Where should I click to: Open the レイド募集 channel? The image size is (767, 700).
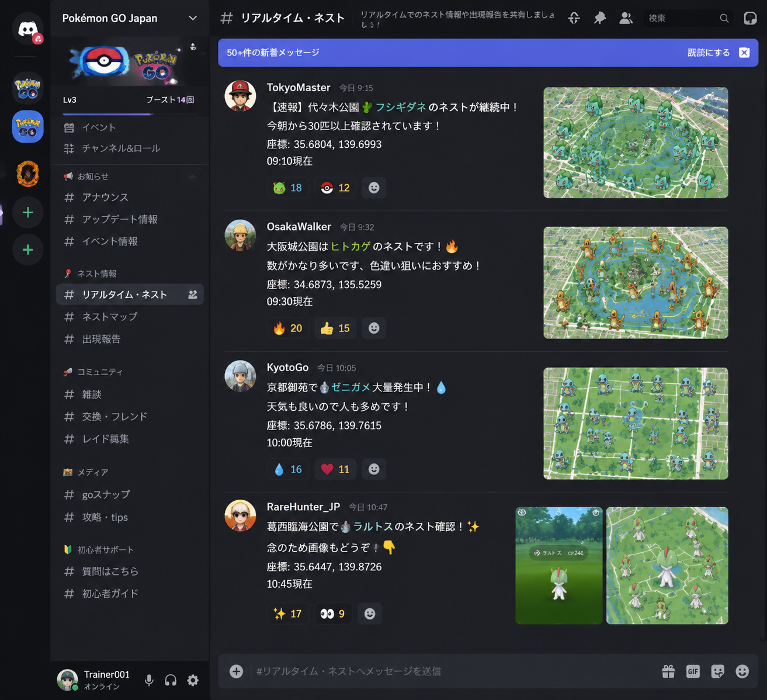click(x=130, y=439)
